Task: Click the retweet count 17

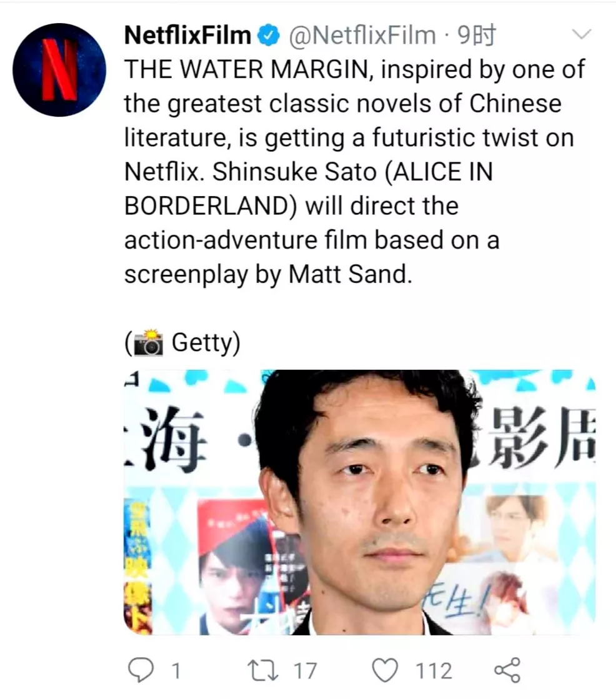Action: (305, 671)
